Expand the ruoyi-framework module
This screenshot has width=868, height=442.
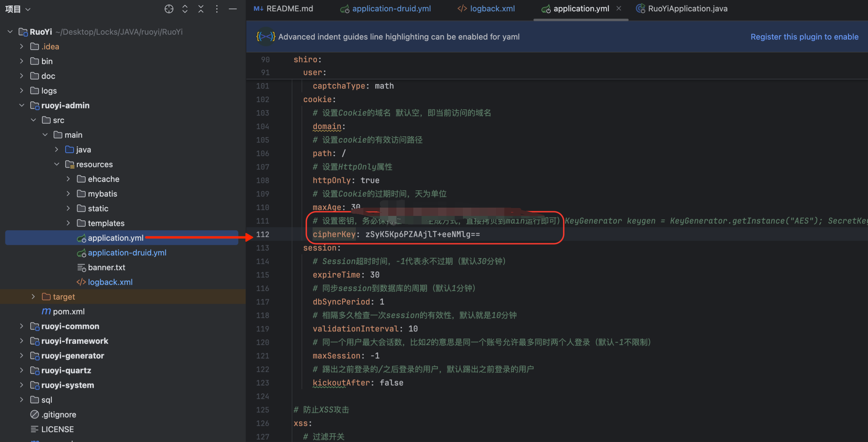point(22,341)
